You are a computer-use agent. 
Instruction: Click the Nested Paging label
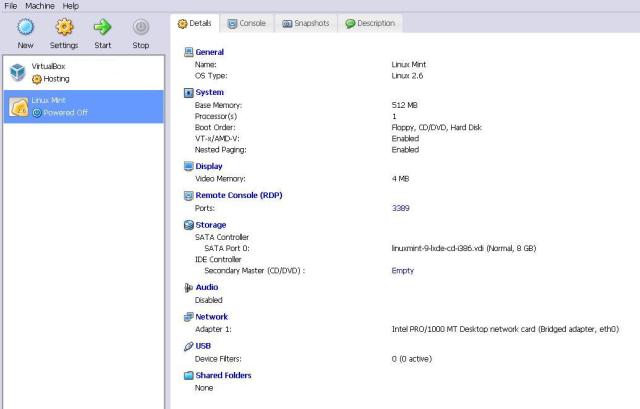220,150
